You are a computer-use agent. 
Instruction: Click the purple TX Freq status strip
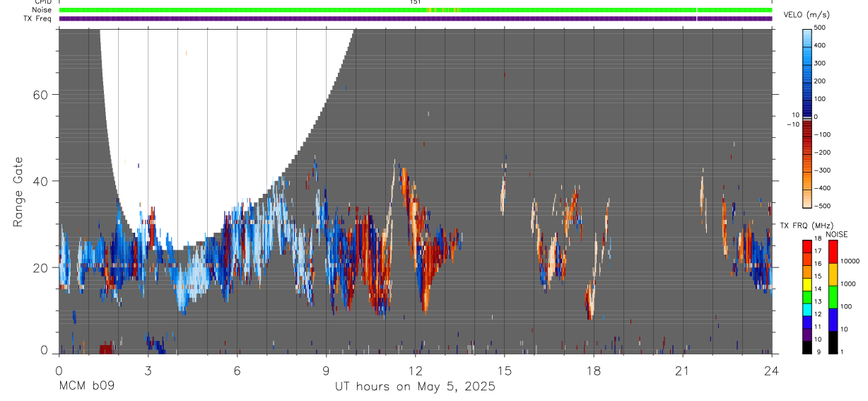[416, 18]
